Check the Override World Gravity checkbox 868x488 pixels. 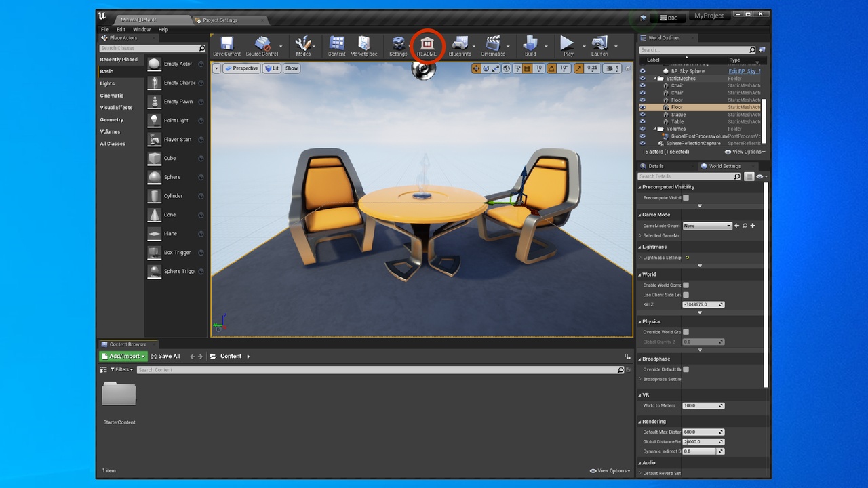pos(686,332)
